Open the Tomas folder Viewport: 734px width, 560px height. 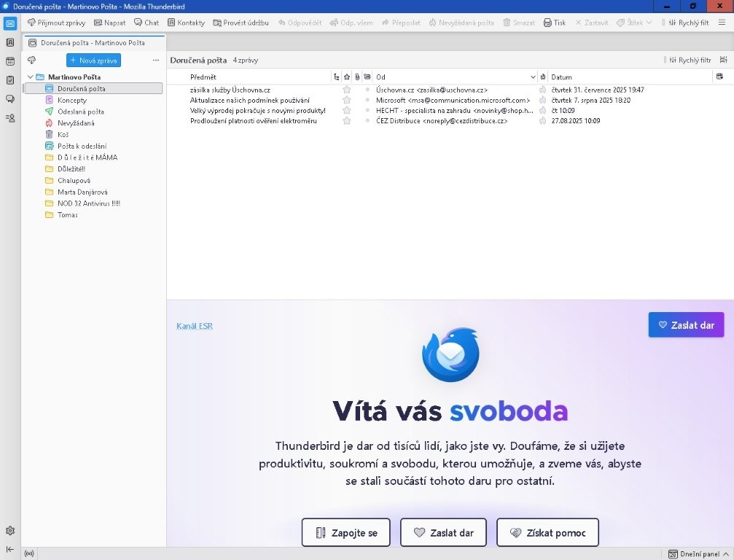[x=93, y=215]
